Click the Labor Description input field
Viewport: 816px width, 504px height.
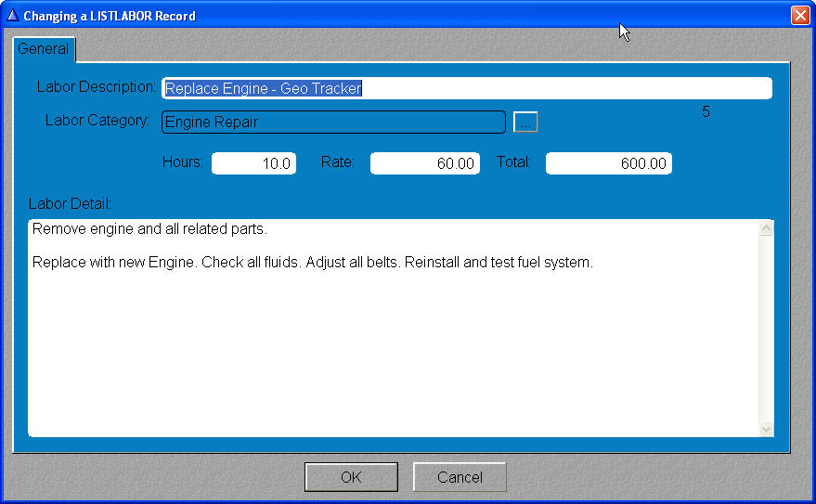pyautogui.click(x=466, y=88)
